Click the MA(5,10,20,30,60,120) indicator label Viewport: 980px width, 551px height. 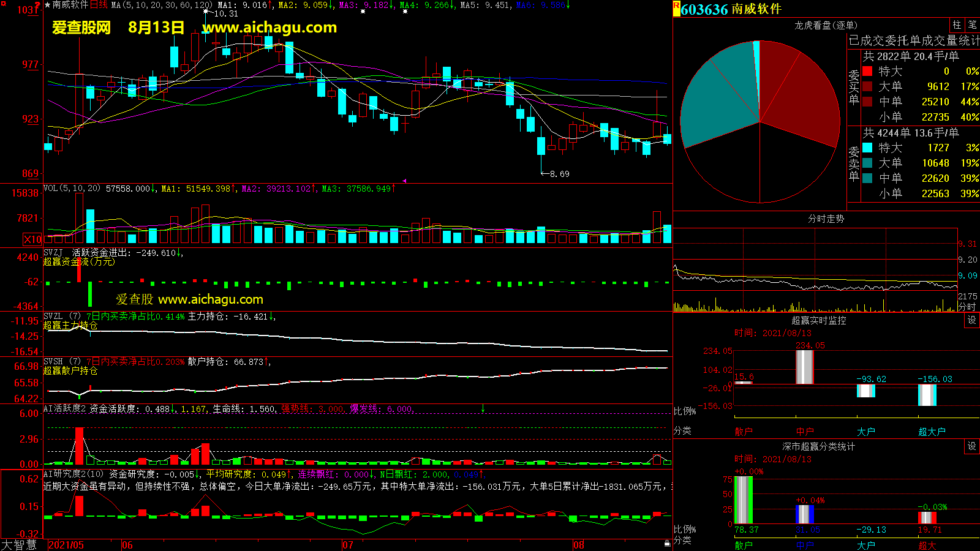tap(162, 5)
